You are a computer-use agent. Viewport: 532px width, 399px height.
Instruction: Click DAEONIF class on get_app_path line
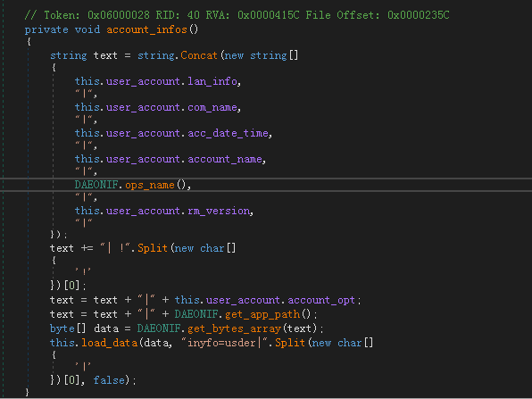tap(196, 314)
